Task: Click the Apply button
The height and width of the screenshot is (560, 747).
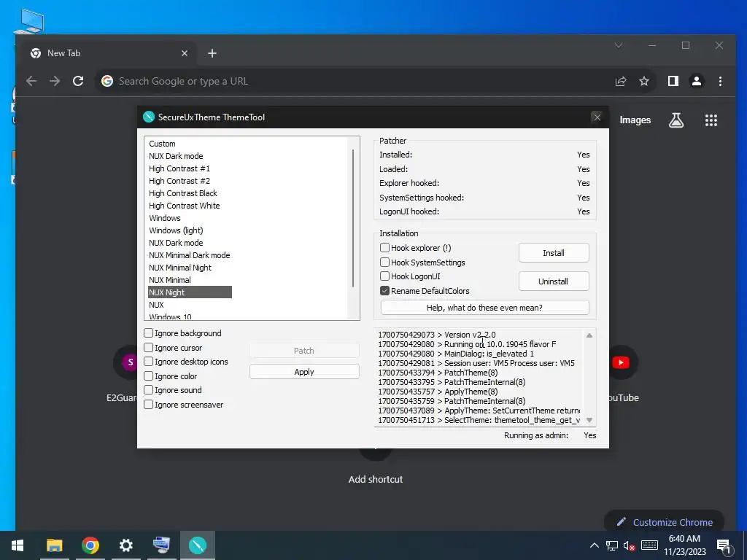Action: 304,372
